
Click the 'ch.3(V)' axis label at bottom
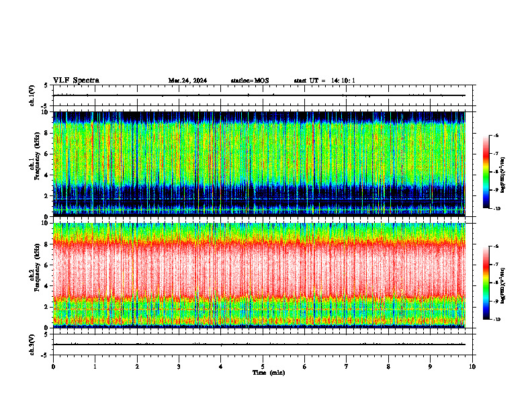32,345
